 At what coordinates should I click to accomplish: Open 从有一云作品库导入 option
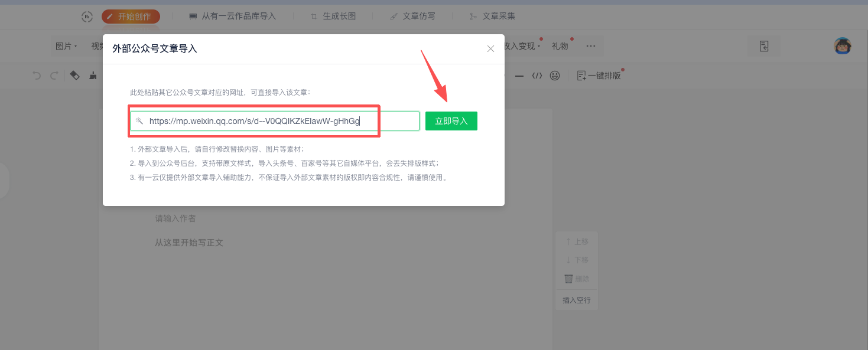[232, 16]
